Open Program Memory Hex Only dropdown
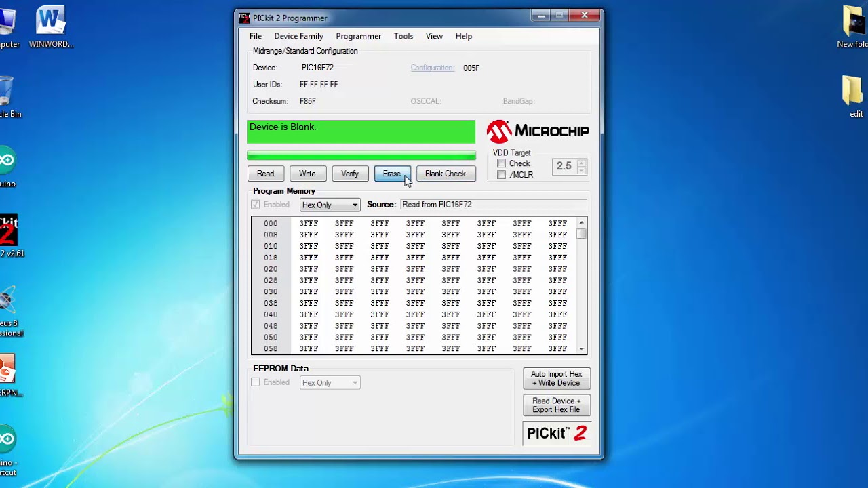868x488 pixels. click(330, 205)
